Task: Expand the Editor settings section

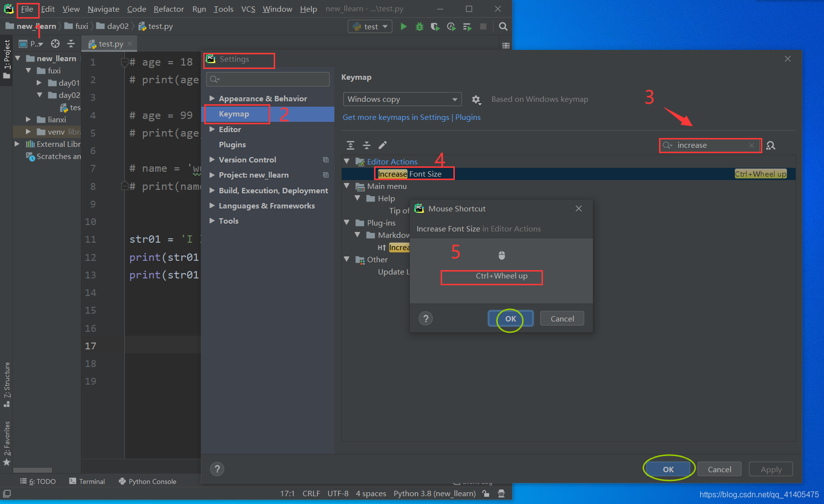Action: [212, 129]
